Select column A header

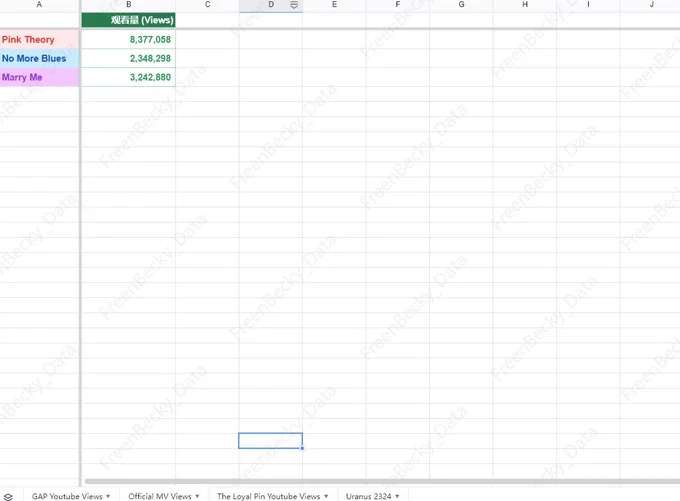click(39, 5)
